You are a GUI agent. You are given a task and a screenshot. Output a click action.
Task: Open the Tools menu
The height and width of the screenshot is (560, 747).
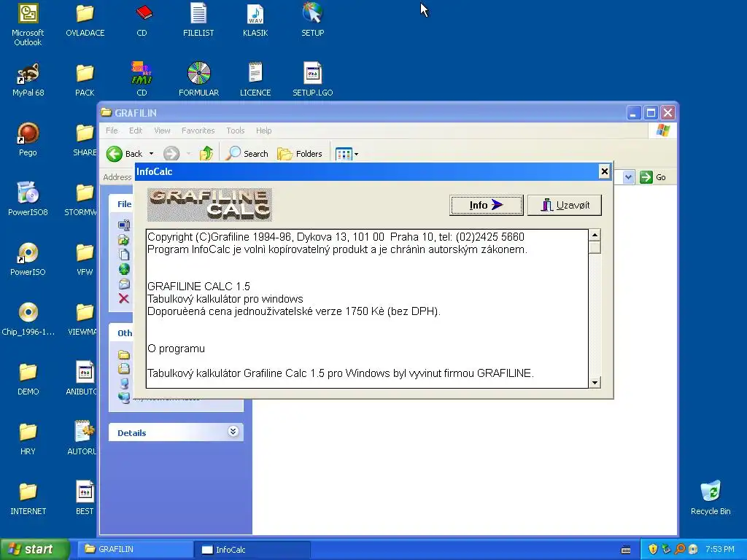(x=236, y=131)
